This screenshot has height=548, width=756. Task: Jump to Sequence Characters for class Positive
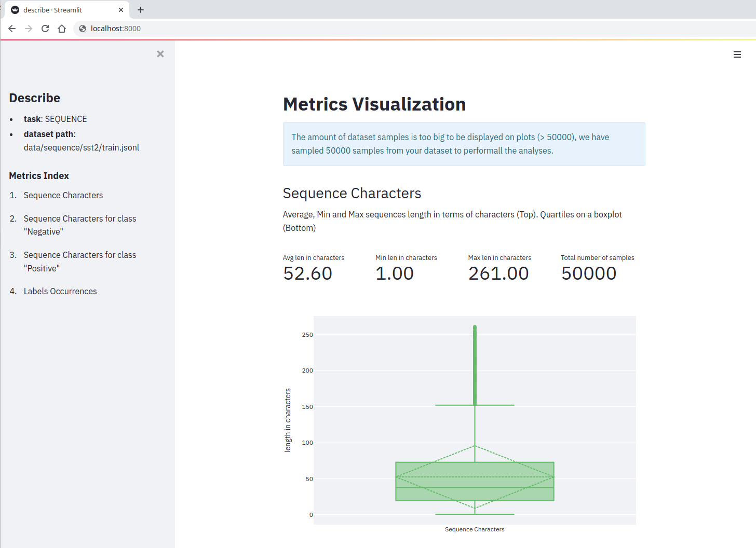(x=80, y=262)
